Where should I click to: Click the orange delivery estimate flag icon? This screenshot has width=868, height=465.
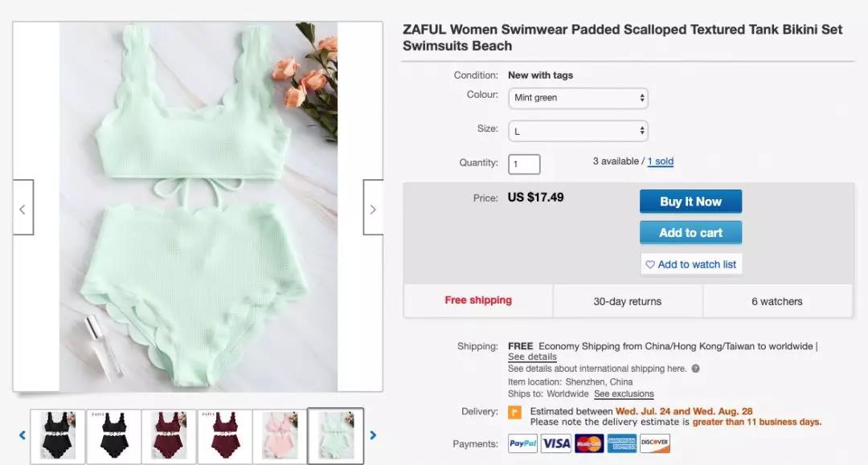515,413
